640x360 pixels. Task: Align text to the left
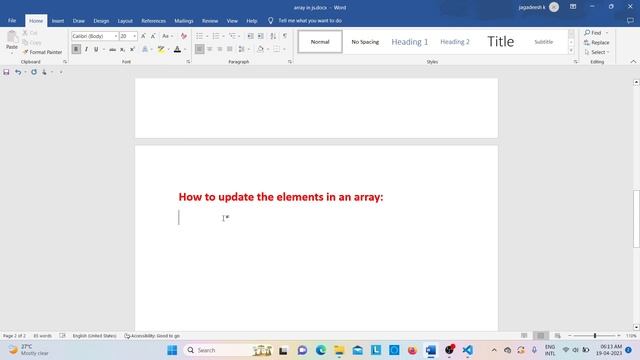(x=199, y=49)
